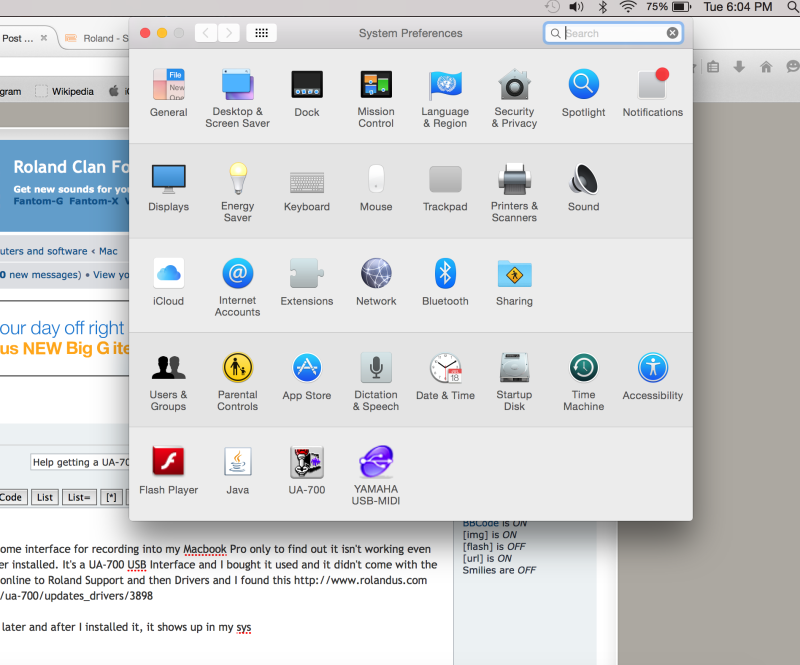The width and height of the screenshot is (800, 665).
Task: Click the [*] BBCode button in the editor
Action: pos(111,497)
